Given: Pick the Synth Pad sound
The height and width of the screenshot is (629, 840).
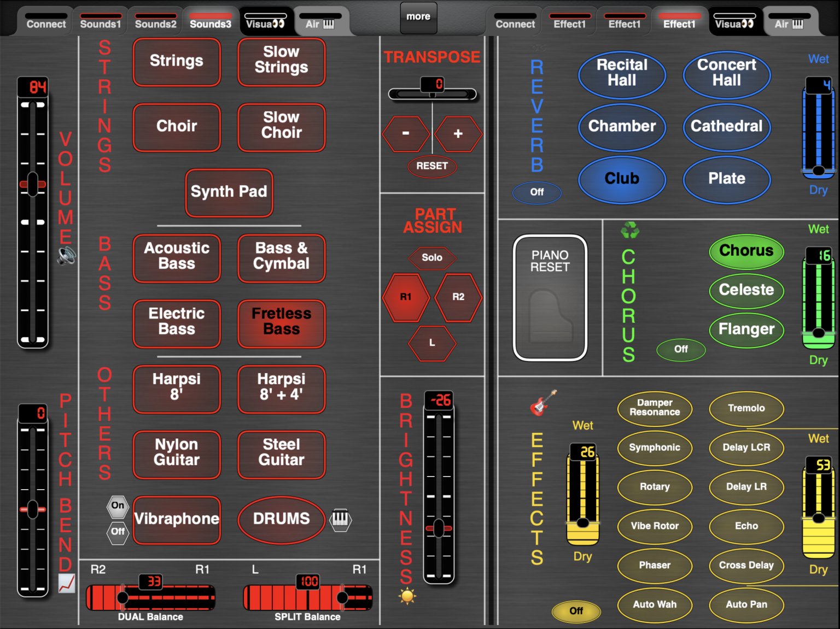Looking at the screenshot, I should pos(229,192).
